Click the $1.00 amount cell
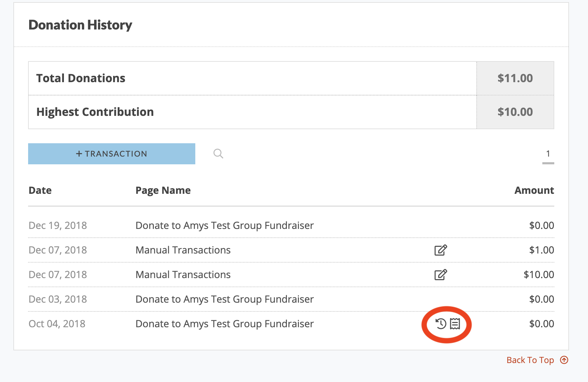Screen dimensions: 588x382 (x=542, y=250)
